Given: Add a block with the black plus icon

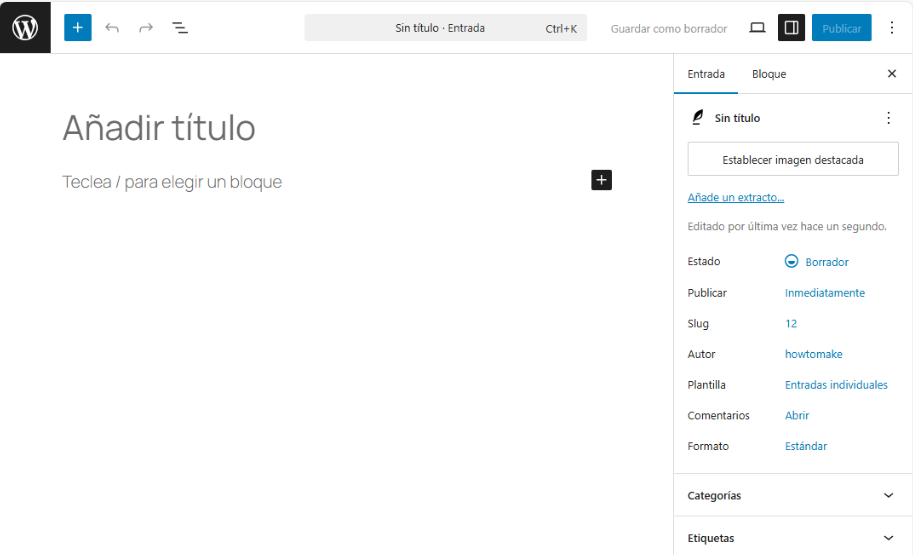Looking at the screenshot, I should point(601,180).
